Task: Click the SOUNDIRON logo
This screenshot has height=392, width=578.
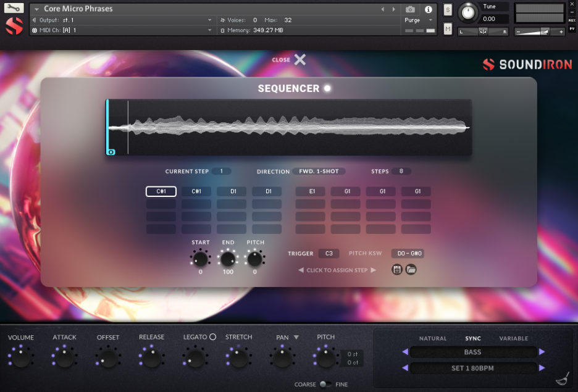Action: pyautogui.click(x=526, y=64)
